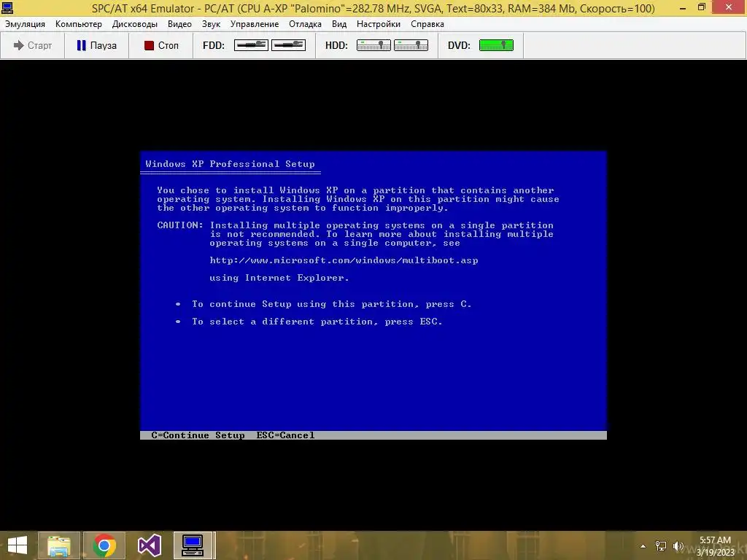This screenshot has height=560, width=747.
Task: Open Visual Studio from the taskbar
Action: [149, 545]
